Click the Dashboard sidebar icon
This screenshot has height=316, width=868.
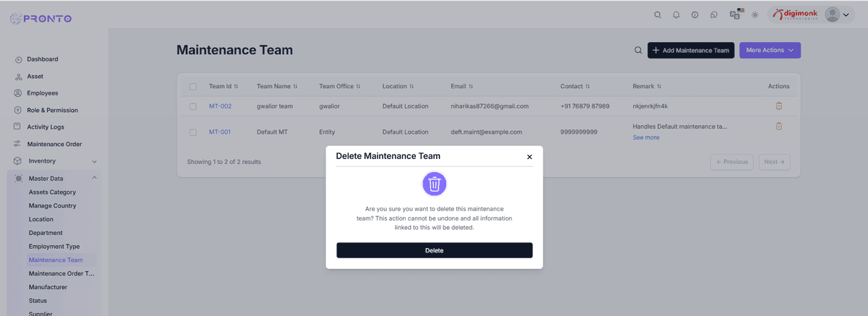click(18, 59)
